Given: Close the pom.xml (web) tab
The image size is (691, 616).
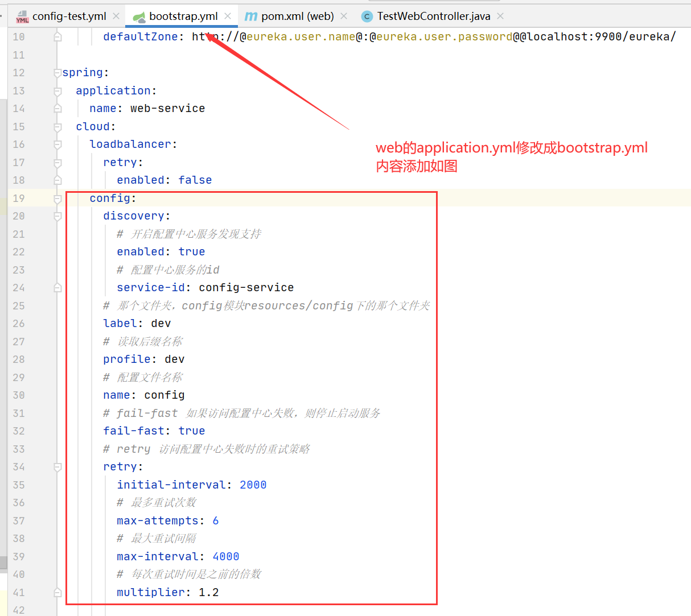Looking at the screenshot, I should 344,16.
